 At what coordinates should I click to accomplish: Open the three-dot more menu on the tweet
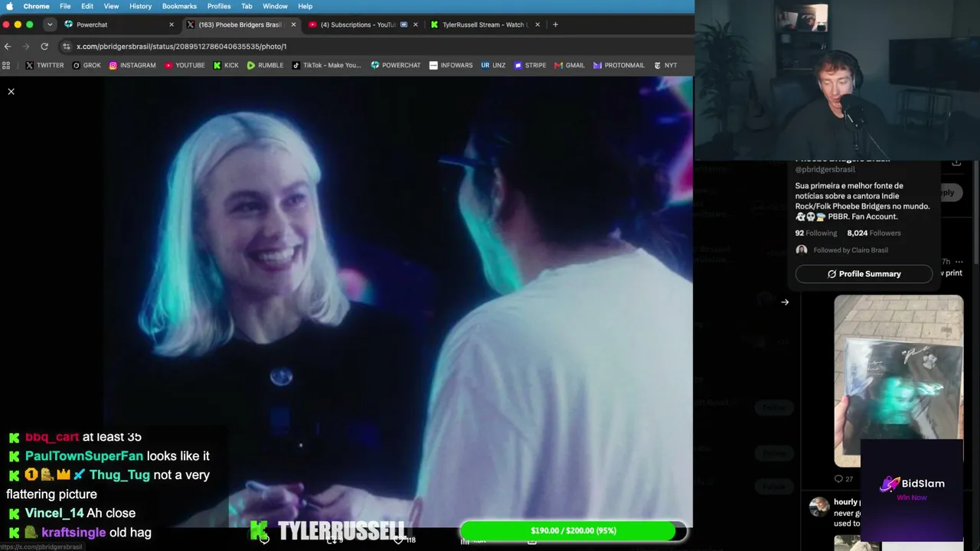click(x=959, y=262)
